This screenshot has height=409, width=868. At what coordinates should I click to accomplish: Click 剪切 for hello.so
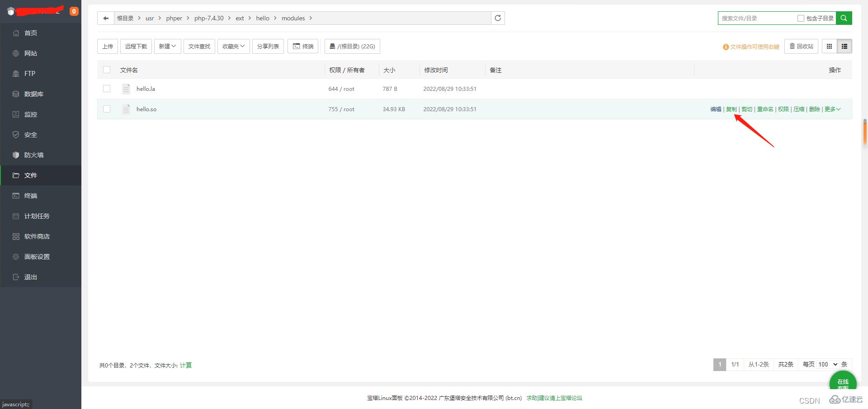[x=747, y=109]
